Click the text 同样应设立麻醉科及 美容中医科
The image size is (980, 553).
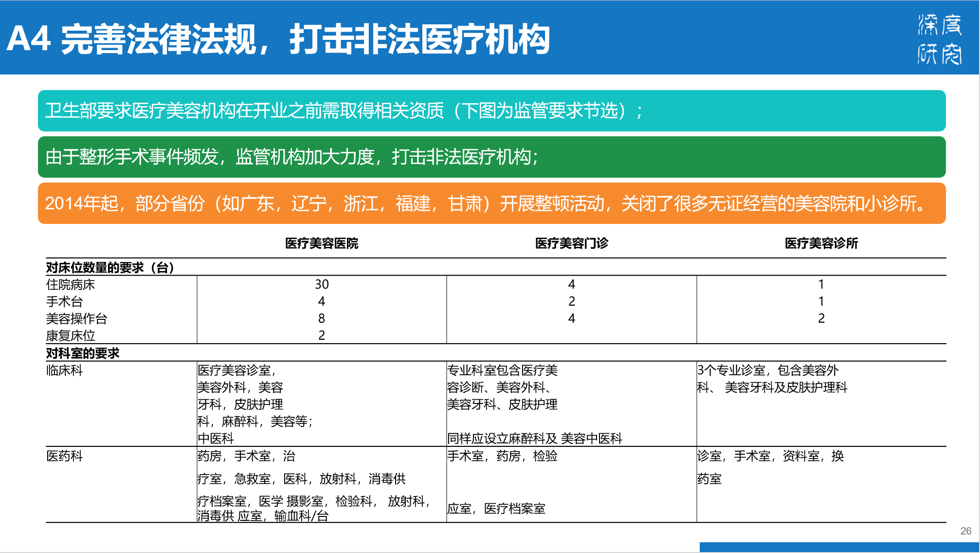(534, 438)
